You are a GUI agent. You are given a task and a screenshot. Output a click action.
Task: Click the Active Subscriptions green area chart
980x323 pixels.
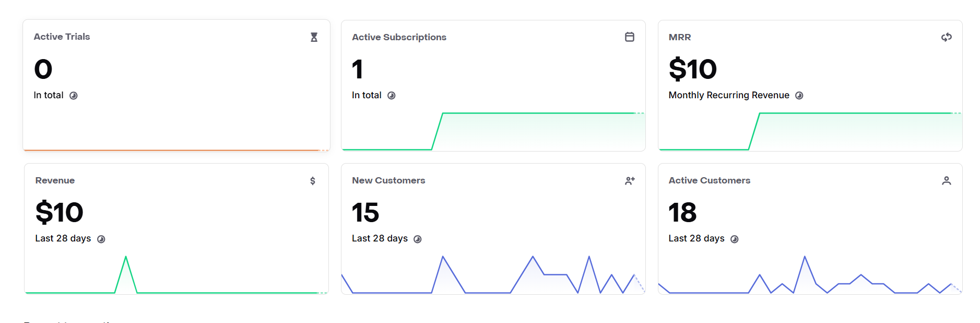(x=493, y=131)
